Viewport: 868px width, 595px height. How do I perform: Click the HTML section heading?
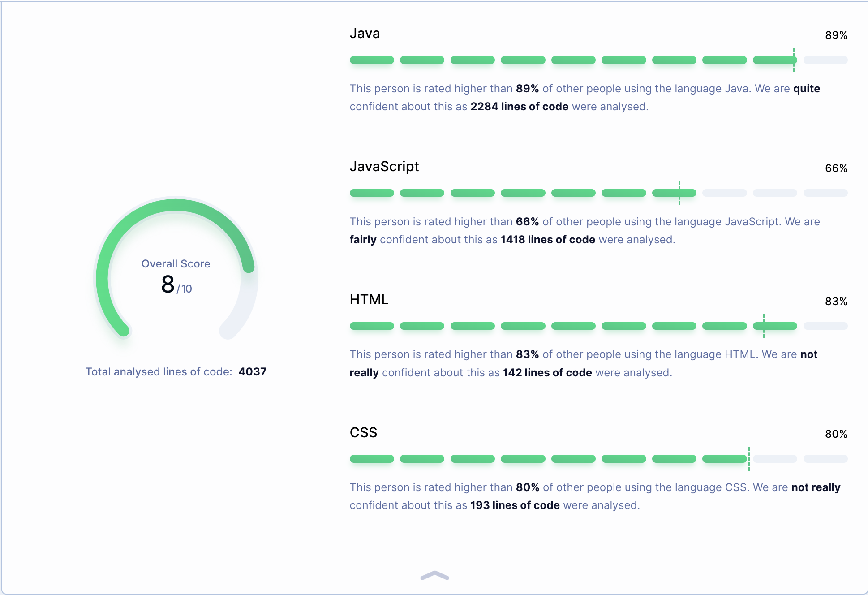[369, 299]
